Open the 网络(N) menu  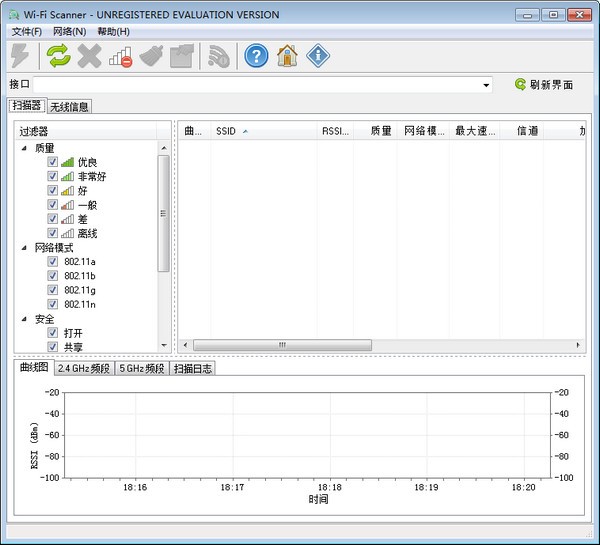pyautogui.click(x=69, y=32)
